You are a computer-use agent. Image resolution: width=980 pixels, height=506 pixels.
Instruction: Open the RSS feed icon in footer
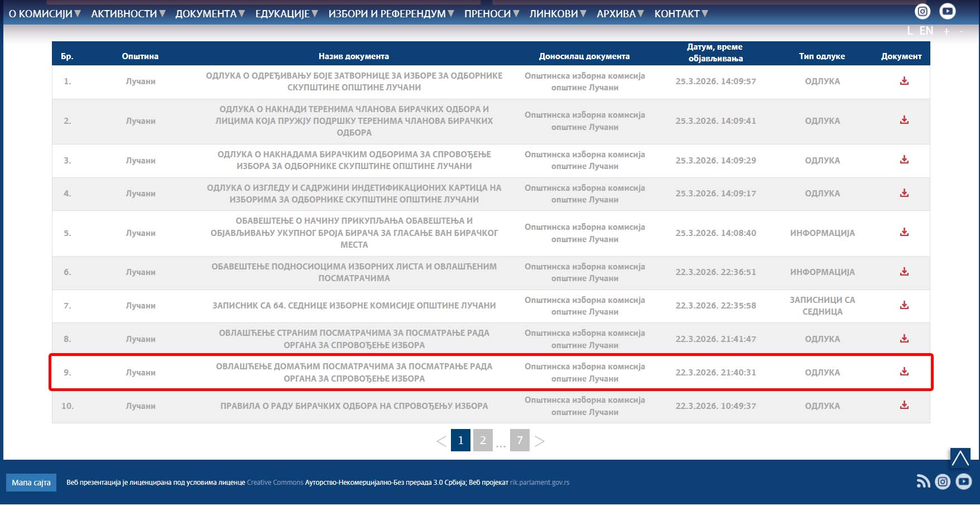coord(923,481)
